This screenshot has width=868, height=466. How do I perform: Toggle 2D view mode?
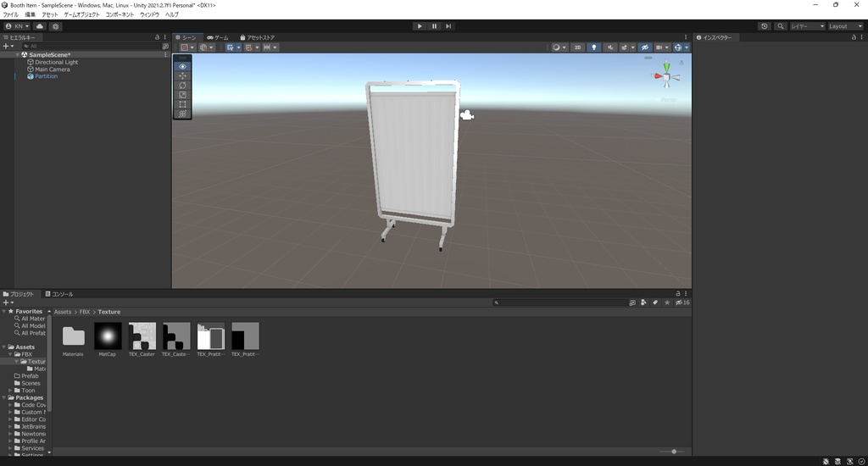[577, 47]
